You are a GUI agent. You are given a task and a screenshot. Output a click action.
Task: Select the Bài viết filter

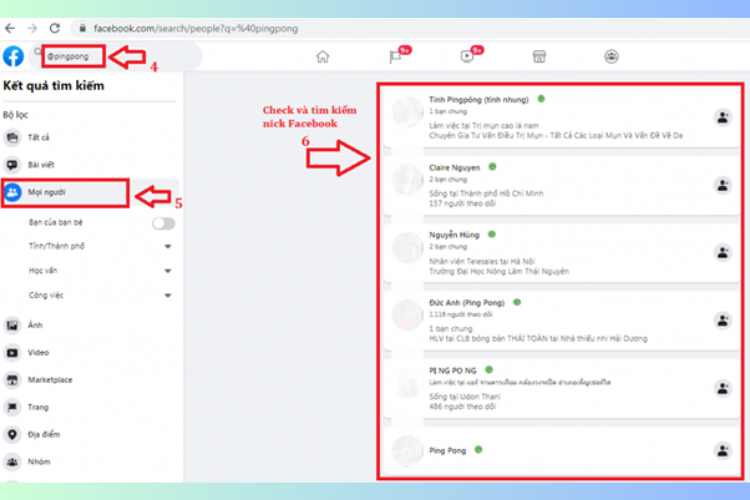[89, 165]
